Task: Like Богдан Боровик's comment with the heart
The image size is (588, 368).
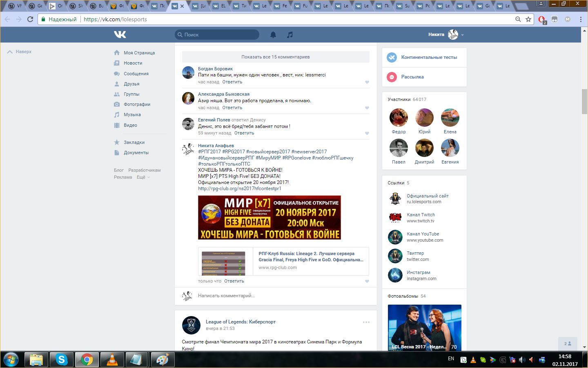Action: [x=367, y=82]
